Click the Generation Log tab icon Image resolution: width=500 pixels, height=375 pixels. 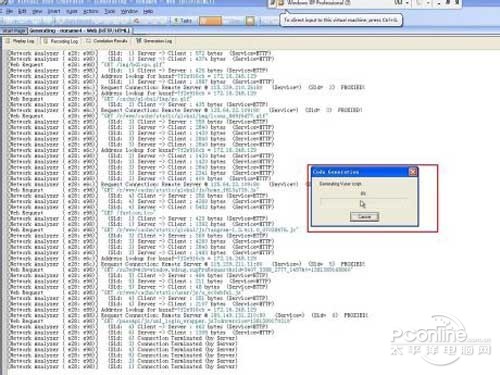coord(139,41)
